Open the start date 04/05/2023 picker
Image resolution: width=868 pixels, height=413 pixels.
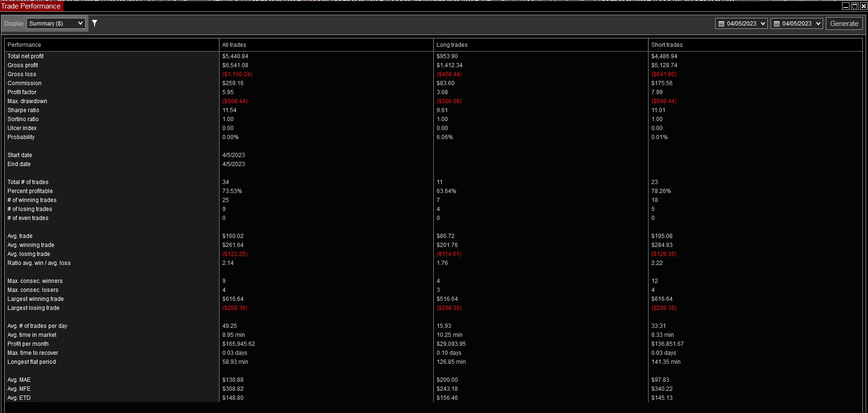[741, 24]
